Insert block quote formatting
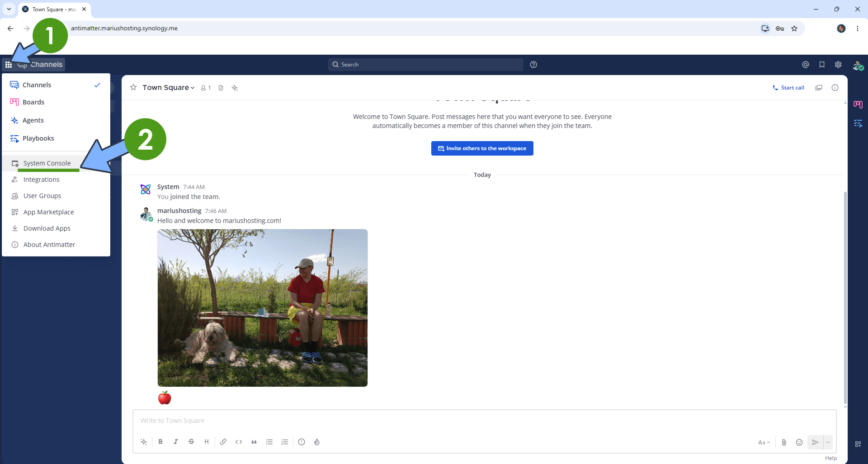The width and height of the screenshot is (868, 464). pyautogui.click(x=254, y=442)
